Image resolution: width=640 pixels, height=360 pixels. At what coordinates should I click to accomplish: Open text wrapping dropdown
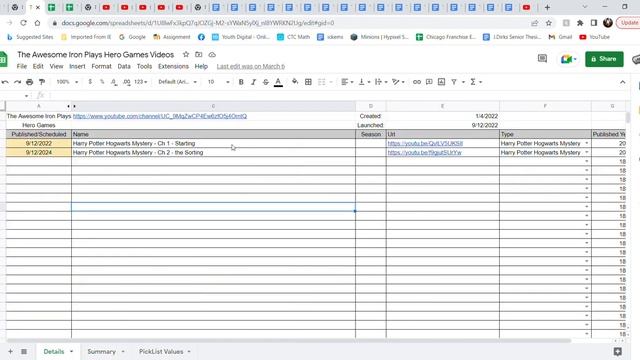pyautogui.click(x=381, y=82)
